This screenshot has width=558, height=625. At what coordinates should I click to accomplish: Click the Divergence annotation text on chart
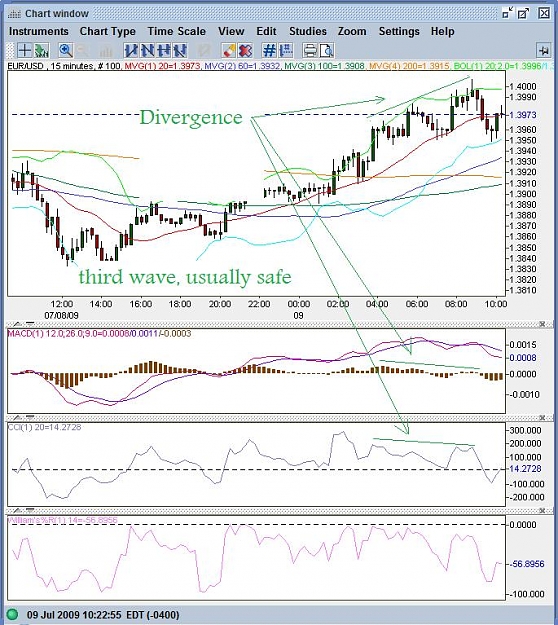click(191, 118)
